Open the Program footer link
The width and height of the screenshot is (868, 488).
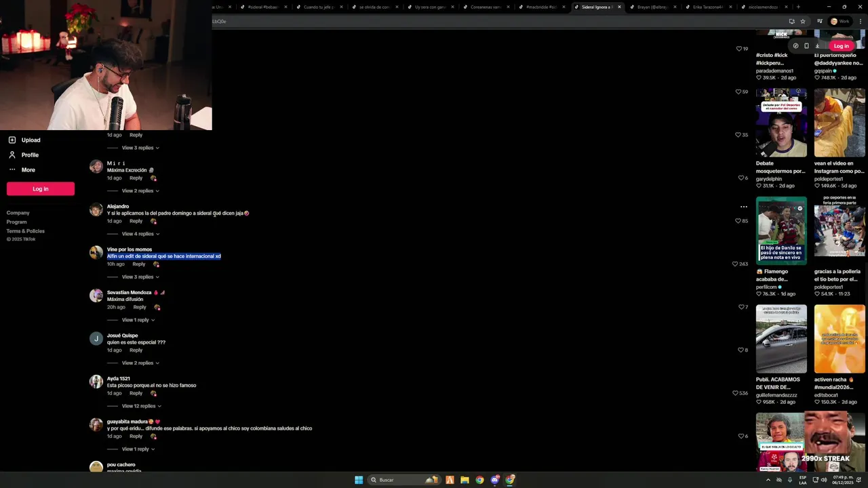click(x=17, y=222)
